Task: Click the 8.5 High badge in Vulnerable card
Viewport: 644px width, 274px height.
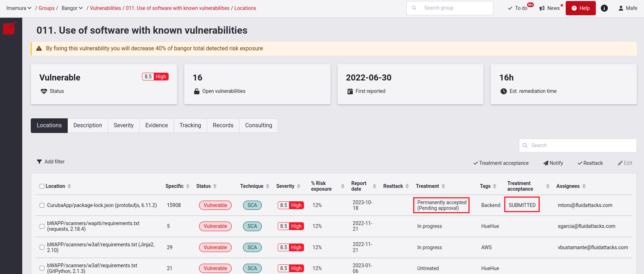Action: pos(155,77)
